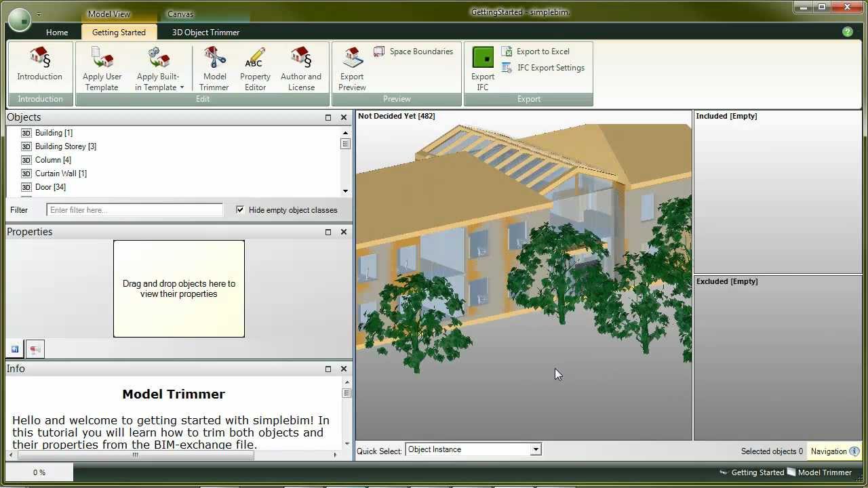The width and height of the screenshot is (868, 488).
Task: Open IFC Export Settings
Action: [x=542, y=68]
